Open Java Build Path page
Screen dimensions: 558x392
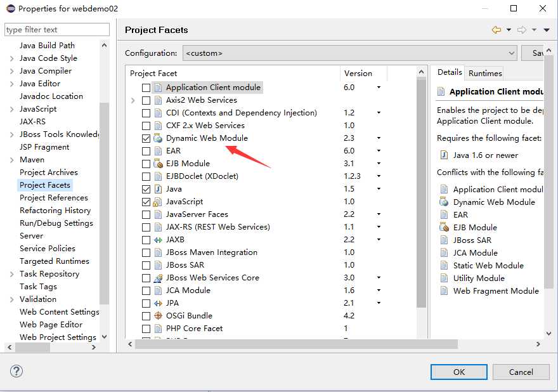(x=47, y=46)
